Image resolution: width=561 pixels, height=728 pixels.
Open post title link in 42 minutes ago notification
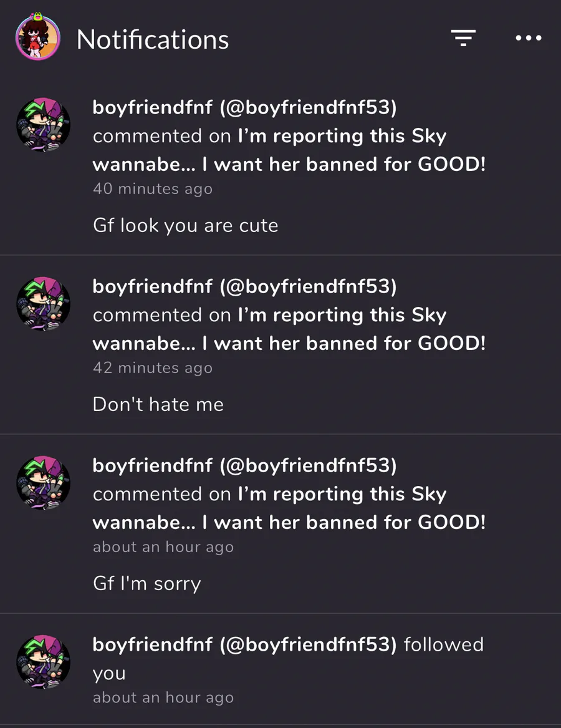click(x=289, y=329)
